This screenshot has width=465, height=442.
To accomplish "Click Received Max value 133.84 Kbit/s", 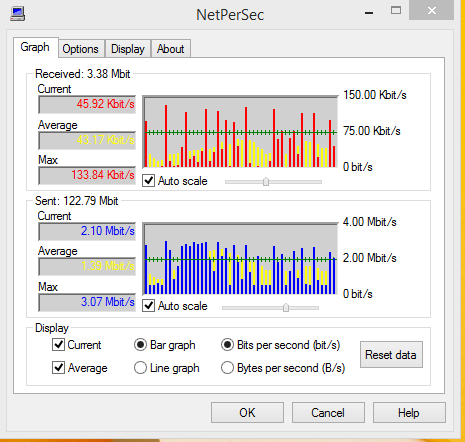I will pos(87,175).
